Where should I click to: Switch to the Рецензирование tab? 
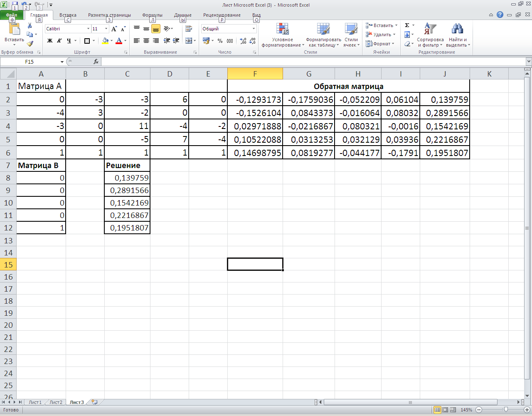222,15
